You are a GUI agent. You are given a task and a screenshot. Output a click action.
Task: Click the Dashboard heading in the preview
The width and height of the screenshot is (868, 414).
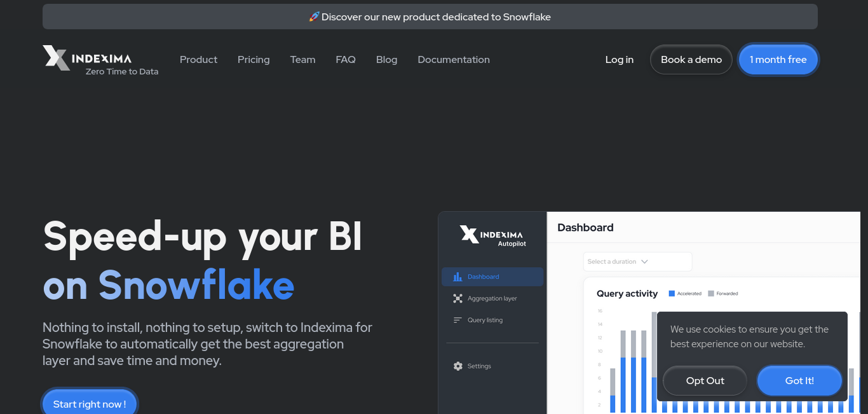click(x=585, y=227)
